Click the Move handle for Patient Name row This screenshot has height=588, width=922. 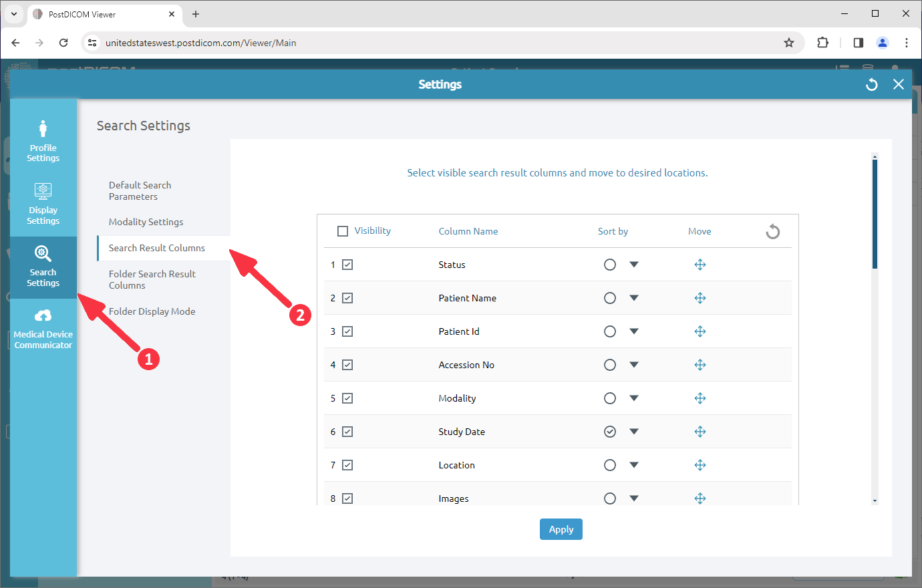click(x=700, y=297)
